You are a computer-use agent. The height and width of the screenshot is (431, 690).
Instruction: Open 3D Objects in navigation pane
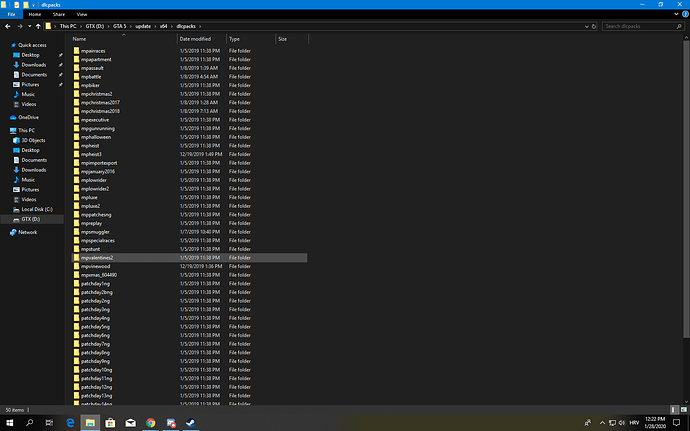[x=33, y=140]
